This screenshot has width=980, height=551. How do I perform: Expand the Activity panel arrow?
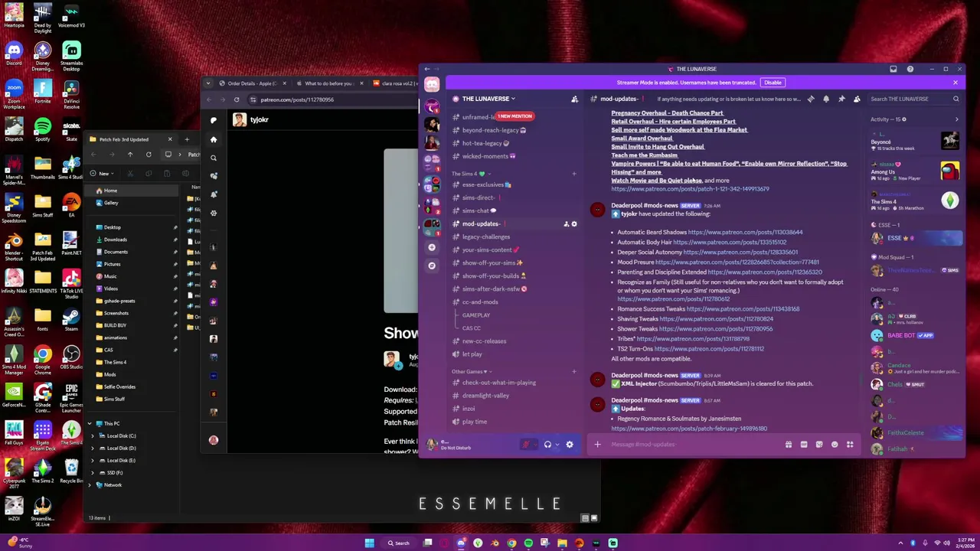point(956,119)
